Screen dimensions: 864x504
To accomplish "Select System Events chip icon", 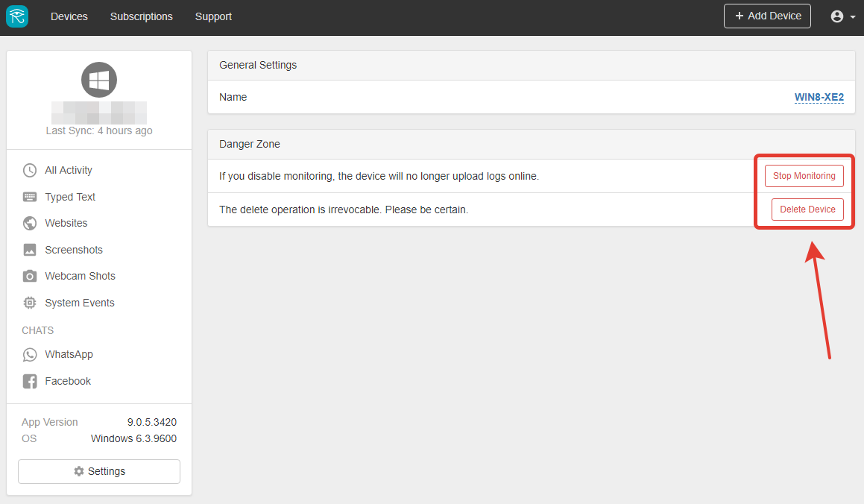I will pos(30,303).
